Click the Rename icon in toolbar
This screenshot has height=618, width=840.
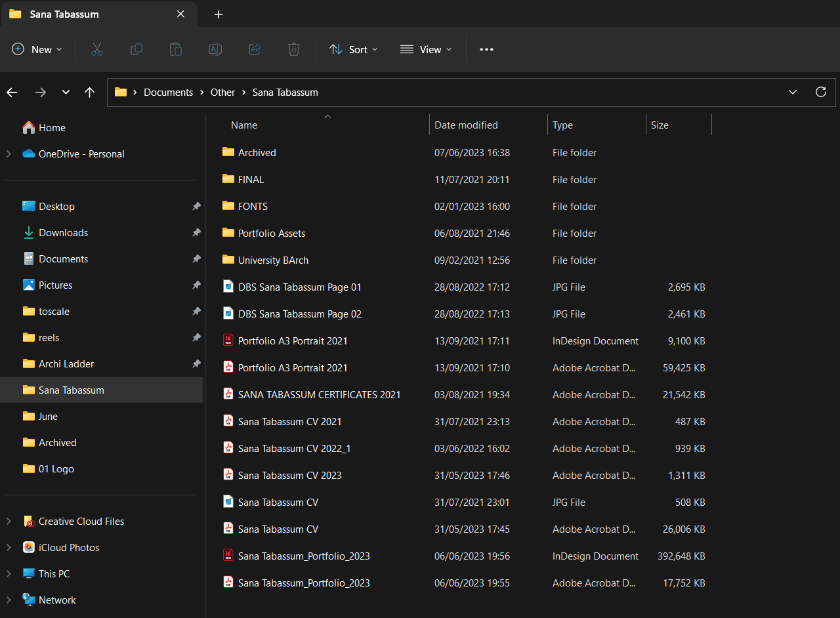(215, 49)
